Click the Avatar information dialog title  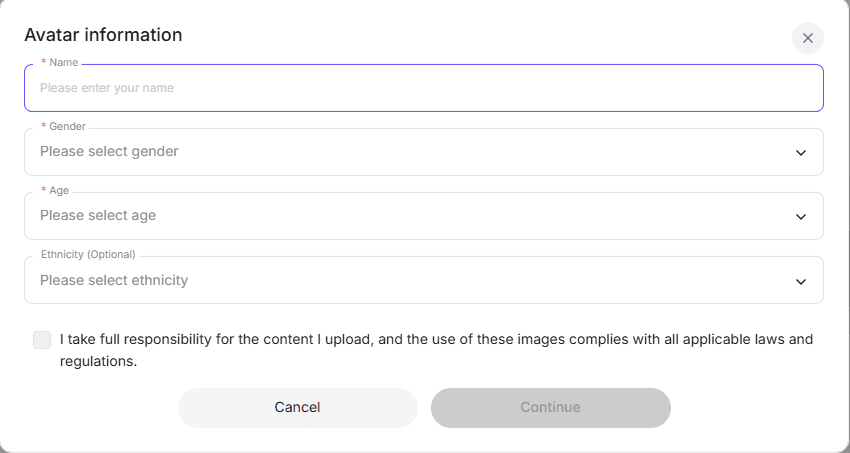[103, 35]
